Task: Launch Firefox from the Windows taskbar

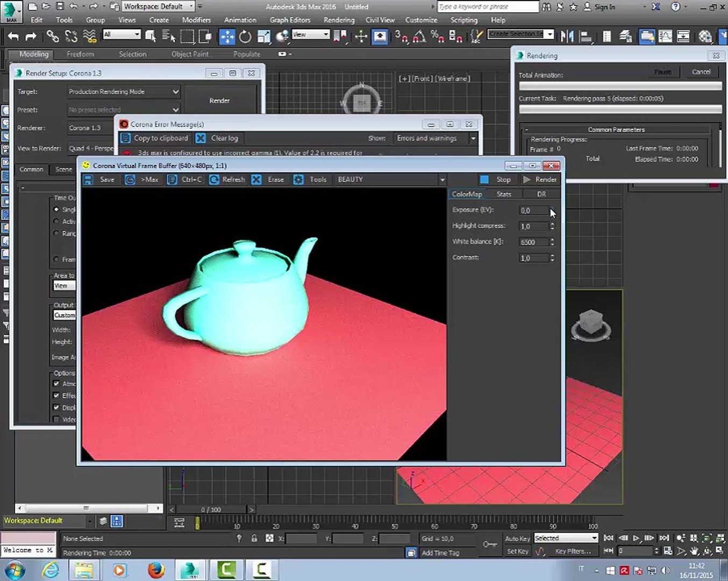Action: click(x=156, y=570)
